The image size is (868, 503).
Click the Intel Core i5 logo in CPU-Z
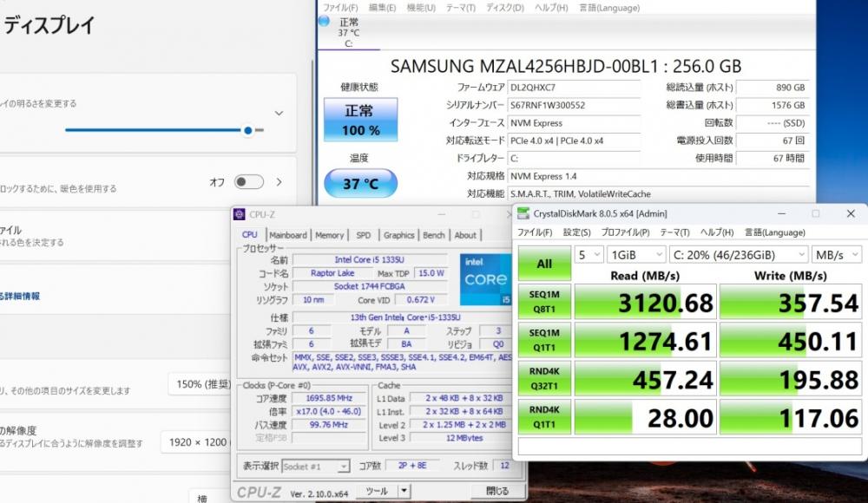[485, 279]
